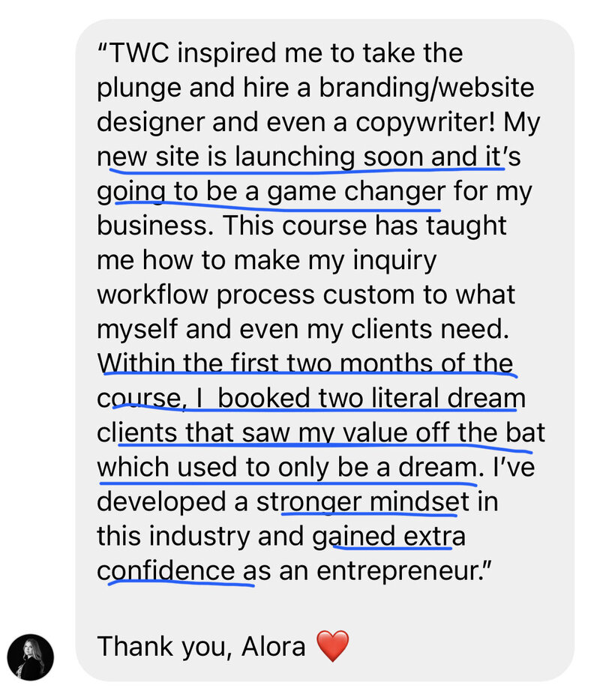The width and height of the screenshot is (600, 700).
Task: Open the sender's circular profile avatar
Action: pos(31,657)
